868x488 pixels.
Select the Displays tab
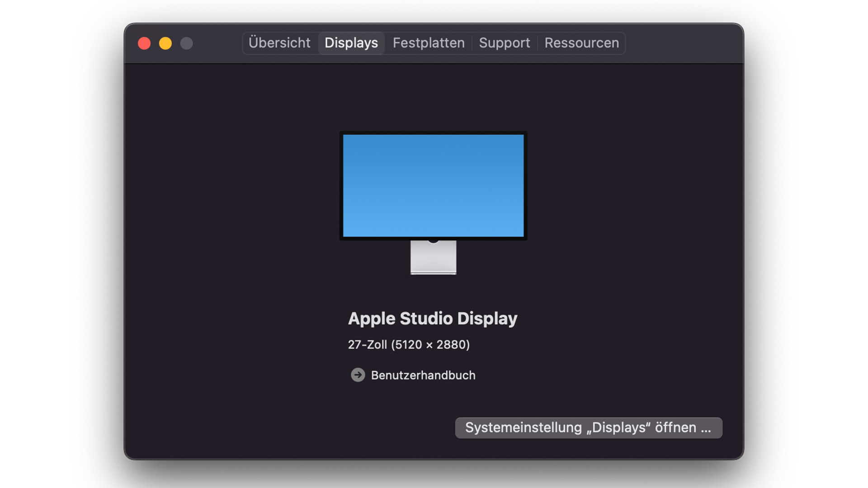351,43
